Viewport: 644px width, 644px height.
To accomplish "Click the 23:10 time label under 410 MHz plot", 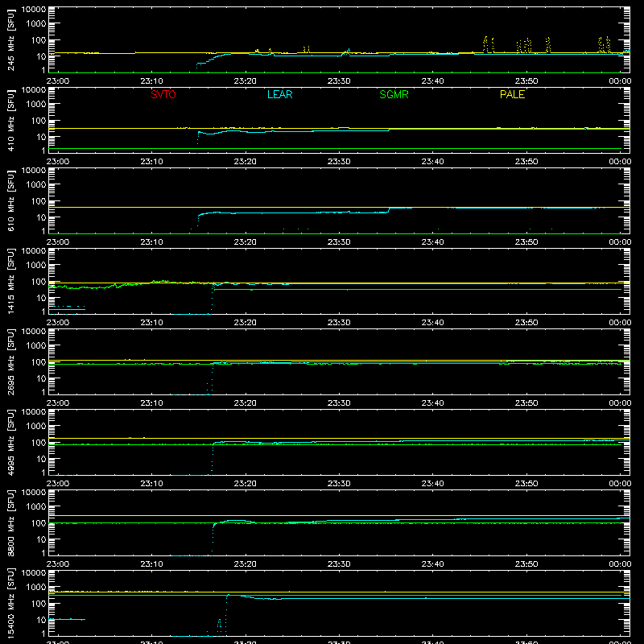I will pyautogui.click(x=151, y=162).
